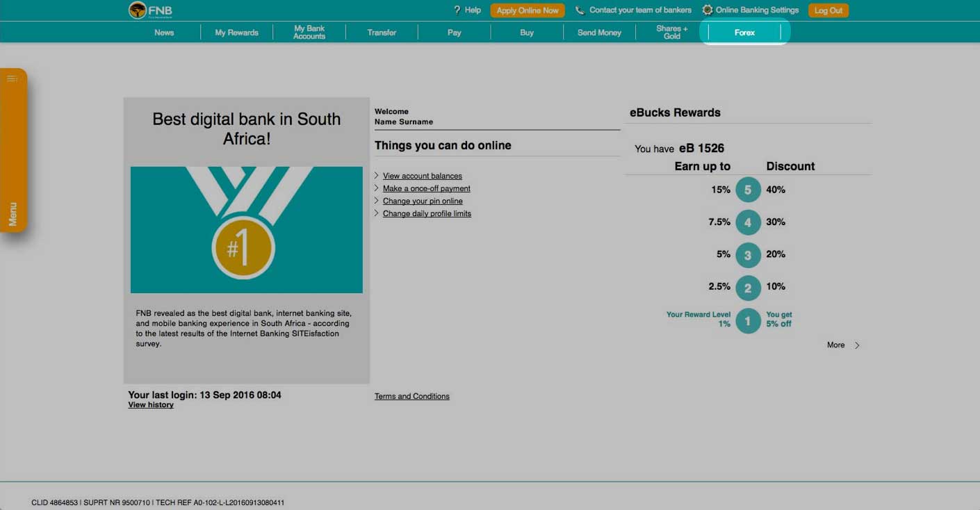This screenshot has height=510, width=980.
Task: Open the Shares + Gold tab
Action: pyautogui.click(x=672, y=33)
